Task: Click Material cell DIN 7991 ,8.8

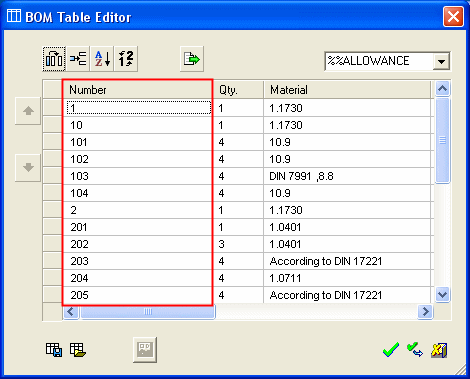Action: point(347,176)
